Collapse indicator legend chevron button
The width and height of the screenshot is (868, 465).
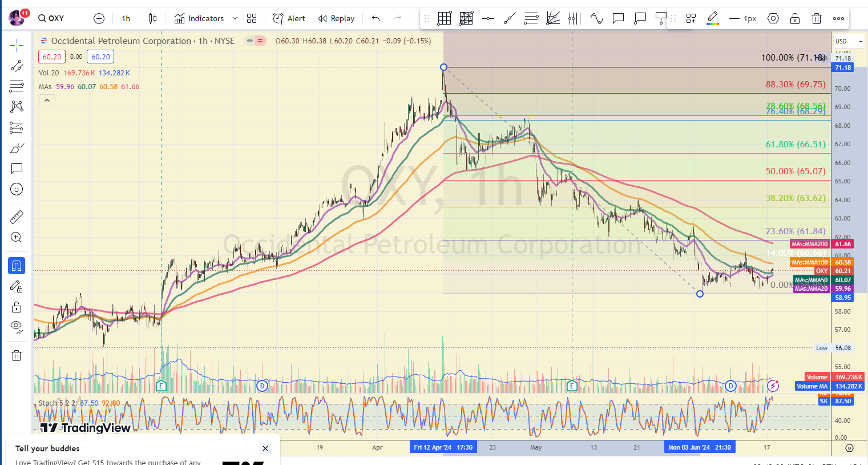(47, 101)
